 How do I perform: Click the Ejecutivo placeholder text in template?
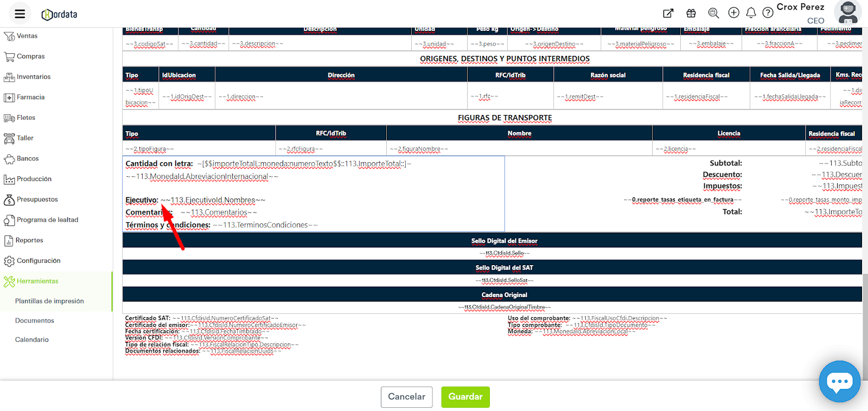pyautogui.click(x=218, y=200)
